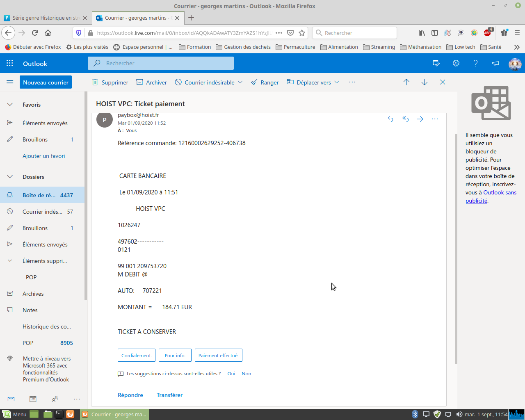This screenshot has width=525, height=420.
Task: Click the Supprimer trash icon
Action: (x=95, y=82)
